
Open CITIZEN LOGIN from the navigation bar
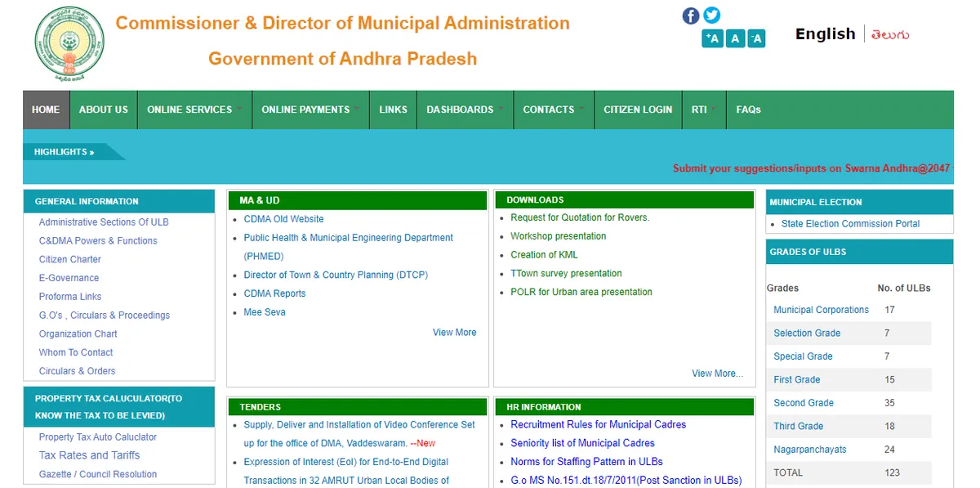[638, 109]
